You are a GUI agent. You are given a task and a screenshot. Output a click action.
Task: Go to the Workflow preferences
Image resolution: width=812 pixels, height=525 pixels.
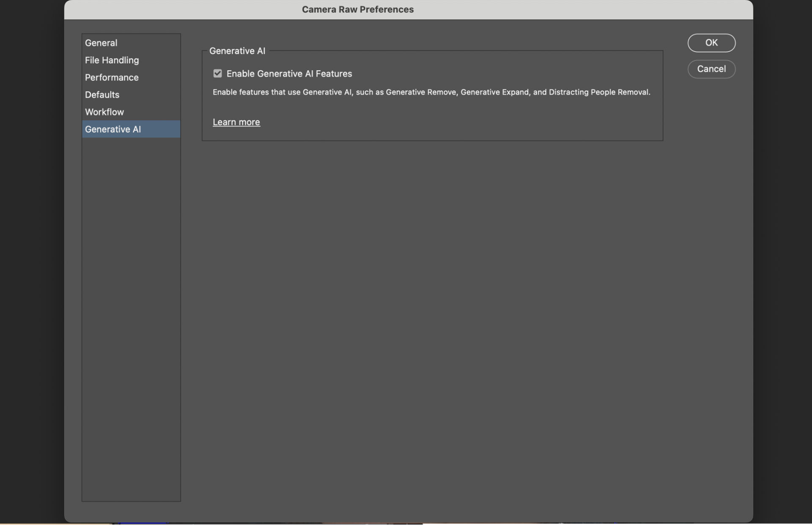pyautogui.click(x=131, y=112)
